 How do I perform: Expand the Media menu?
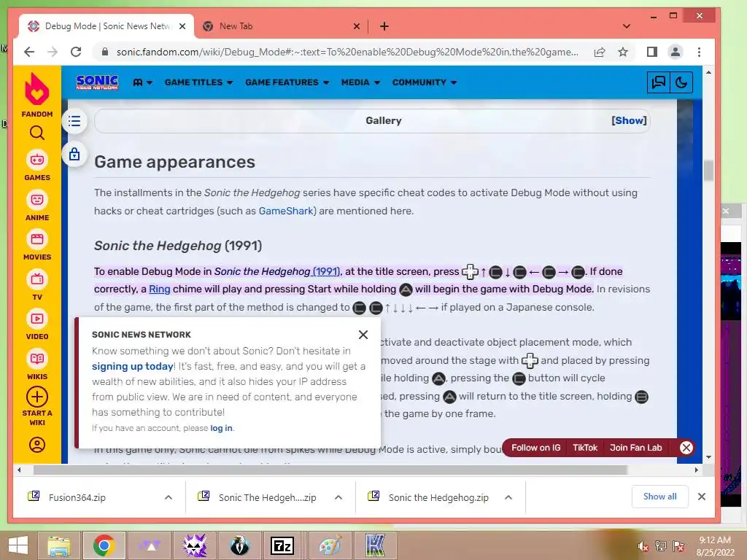(360, 82)
